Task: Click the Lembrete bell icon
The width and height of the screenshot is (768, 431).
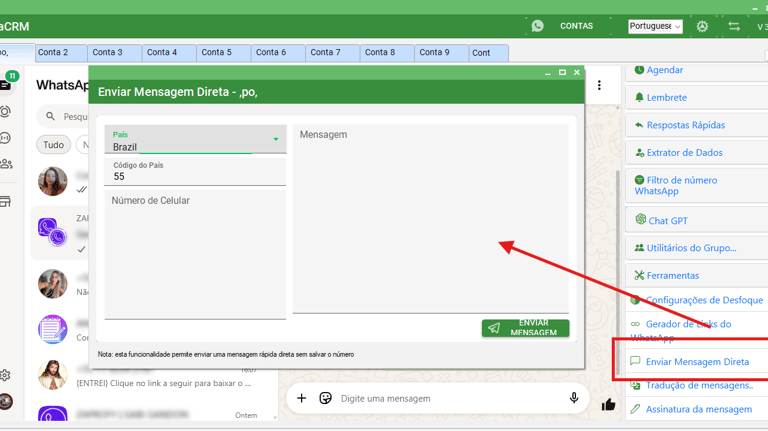Action: pyautogui.click(x=639, y=97)
